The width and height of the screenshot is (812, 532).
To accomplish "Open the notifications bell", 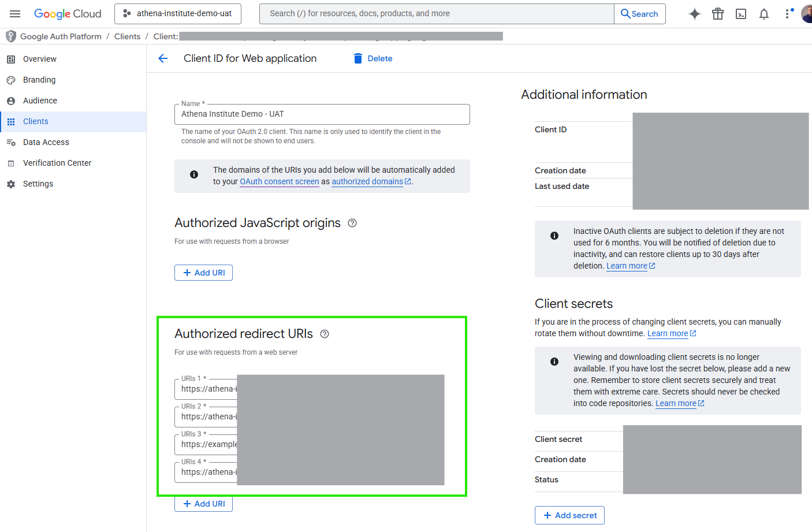I will click(764, 14).
